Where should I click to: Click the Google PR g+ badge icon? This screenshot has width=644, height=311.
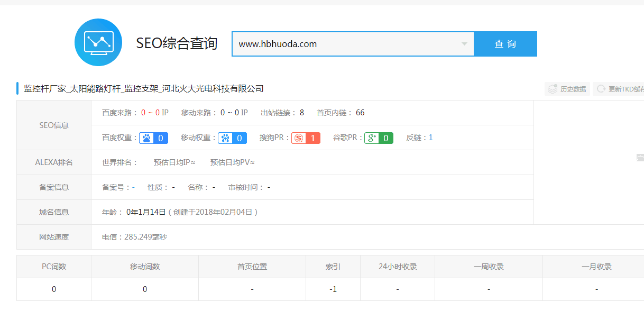point(372,138)
